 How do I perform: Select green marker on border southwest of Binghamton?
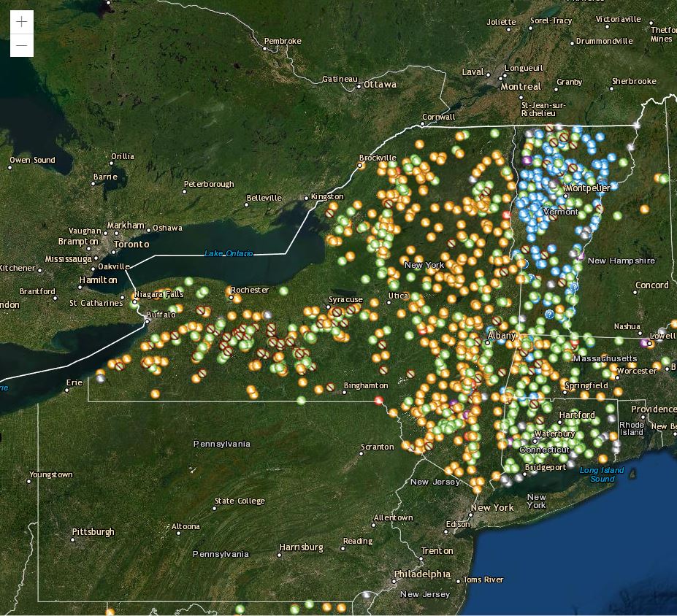coord(302,400)
